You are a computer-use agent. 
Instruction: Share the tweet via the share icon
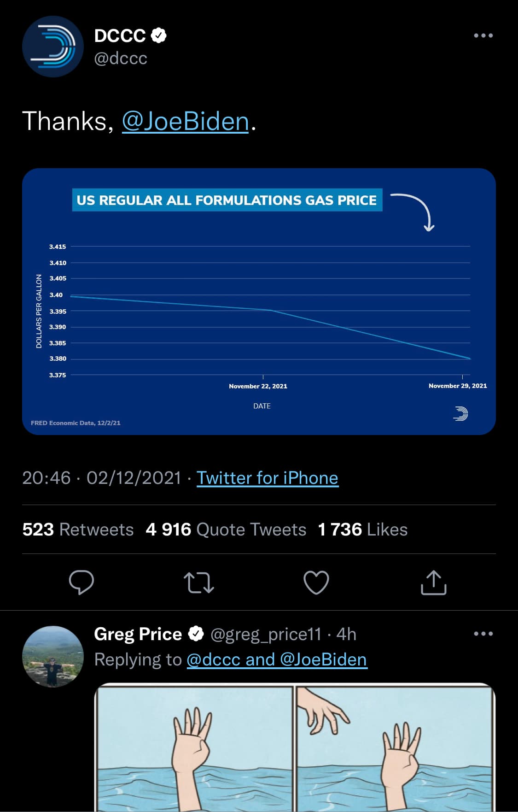tap(433, 582)
